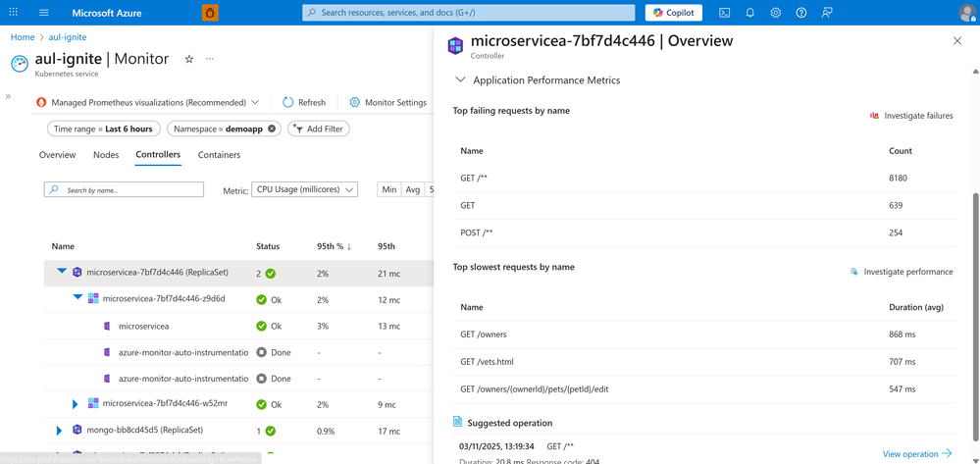Click the orange bug report icon

click(210, 13)
